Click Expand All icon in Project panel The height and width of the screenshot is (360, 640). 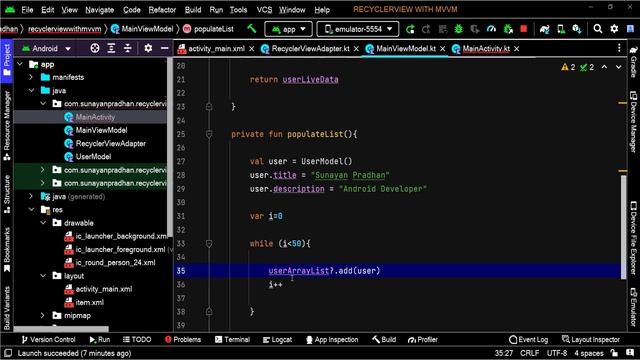pyautogui.click(x=111, y=49)
